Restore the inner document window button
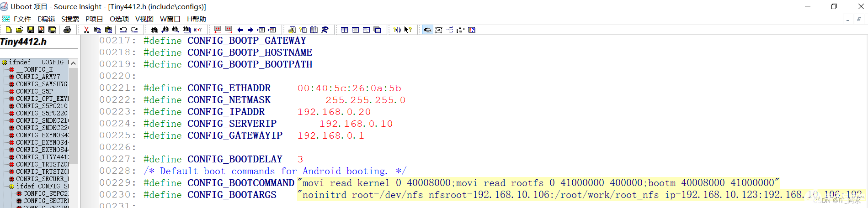This screenshot has height=208, width=868. (x=859, y=19)
